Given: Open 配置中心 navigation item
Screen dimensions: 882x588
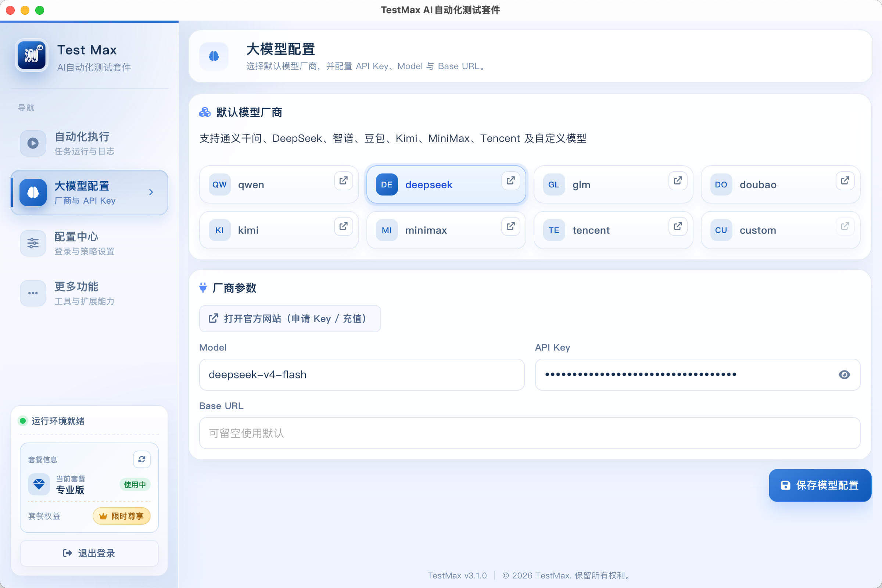Looking at the screenshot, I should tap(89, 243).
